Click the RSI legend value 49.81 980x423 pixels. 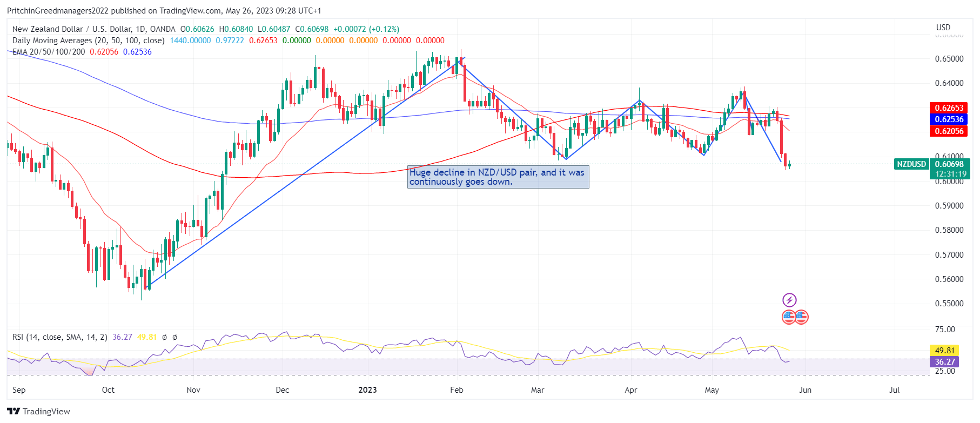[x=147, y=337]
